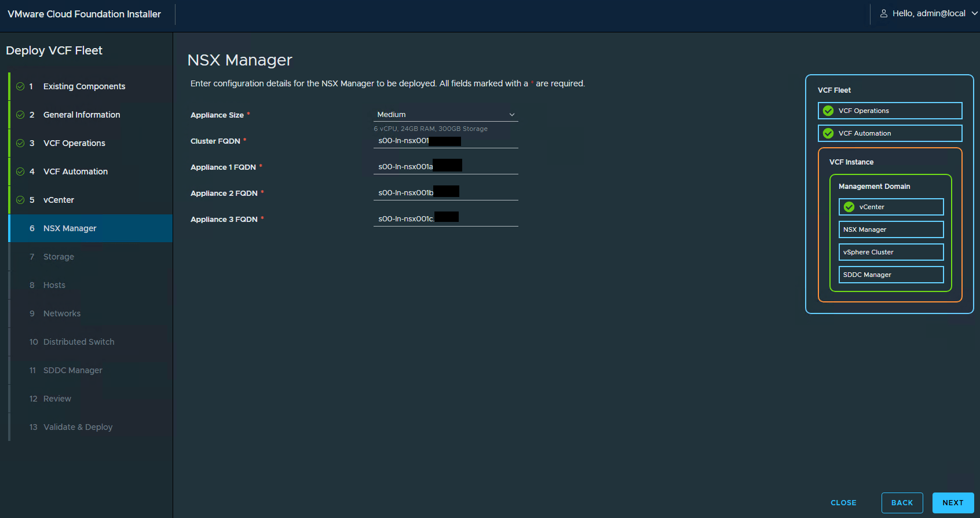The image size is (980, 518).
Task: Click the Appliance Size field label
Action: (x=217, y=115)
